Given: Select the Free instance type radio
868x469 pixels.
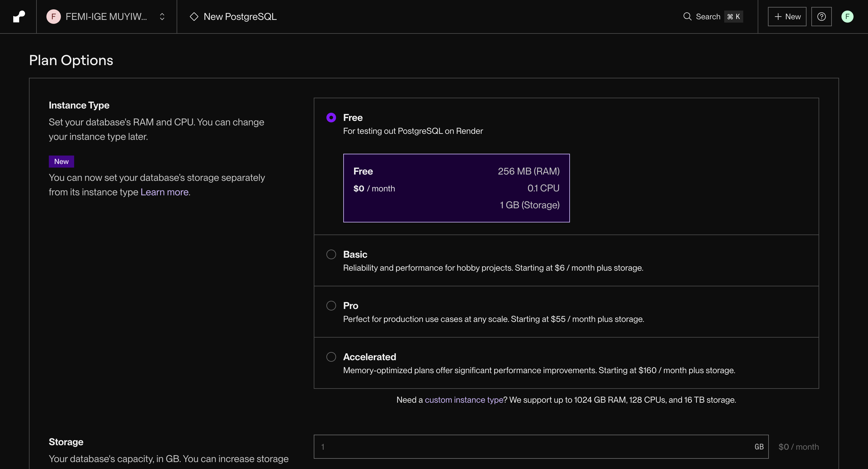Looking at the screenshot, I should pos(331,118).
